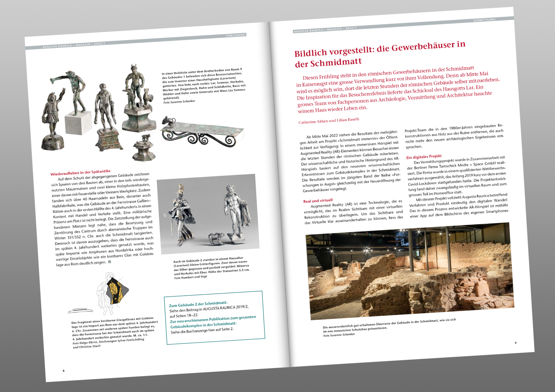Click the authors line Catherine Aitken und Lilian Raselli
This screenshot has width=555, height=392.
pyautogui.click(x=329, y=120)
